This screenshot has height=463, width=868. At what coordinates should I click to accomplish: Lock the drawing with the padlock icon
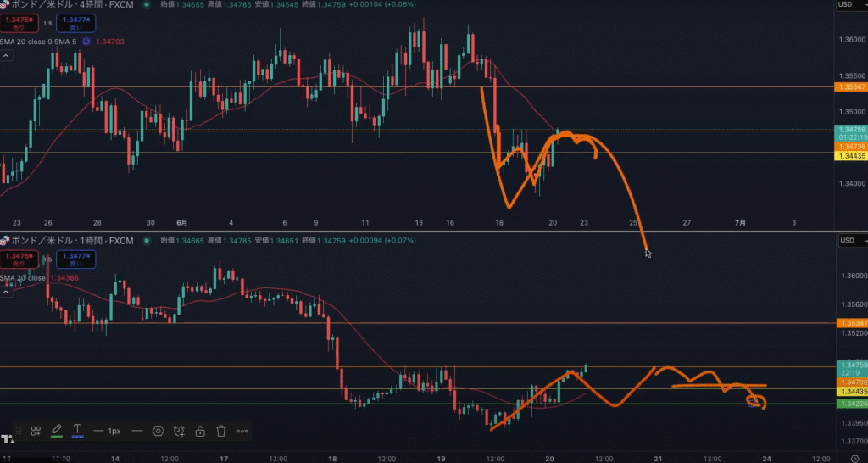200,431
